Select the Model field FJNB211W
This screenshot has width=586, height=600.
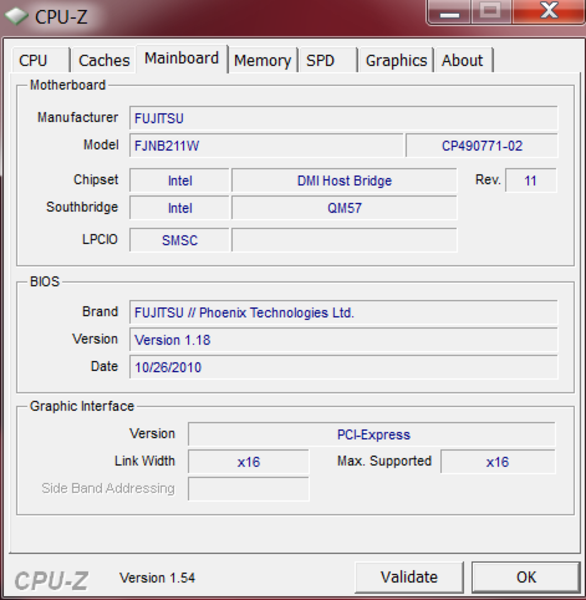[266, 146]
